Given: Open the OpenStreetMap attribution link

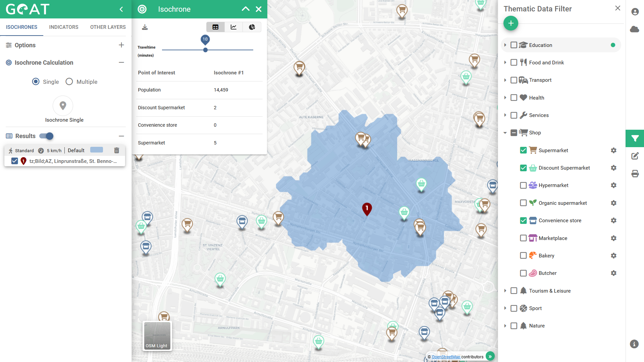Looking at the screenshot, I should tap(446, 357).
